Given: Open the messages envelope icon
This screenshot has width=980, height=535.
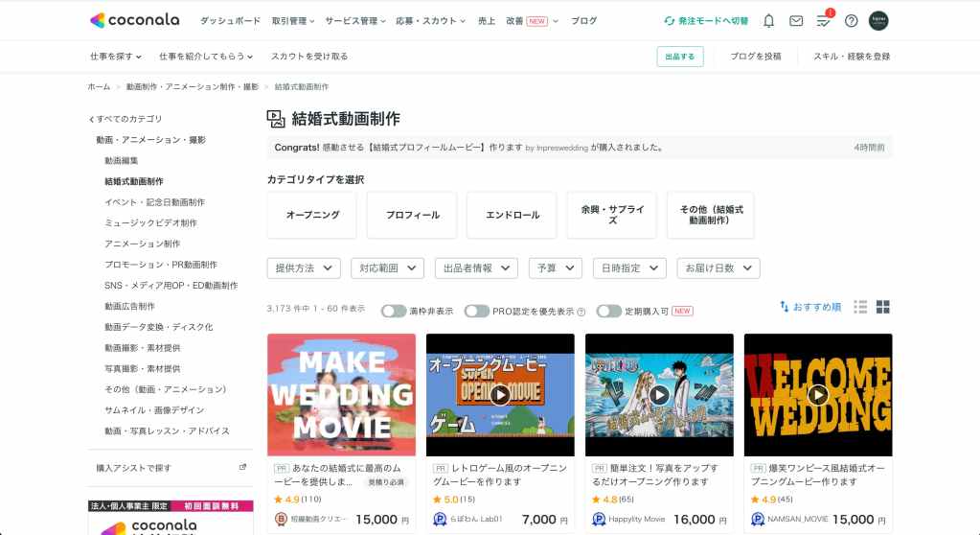Looking at the screenshot, I should click(796, 20).
